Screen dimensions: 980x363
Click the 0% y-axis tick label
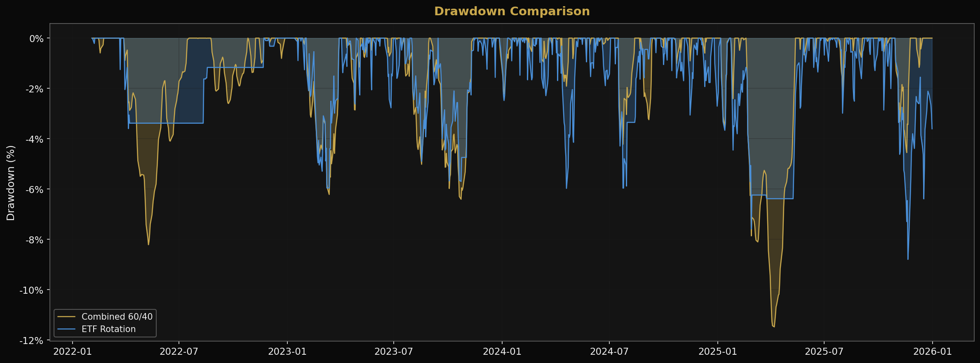tap(36, 39)
